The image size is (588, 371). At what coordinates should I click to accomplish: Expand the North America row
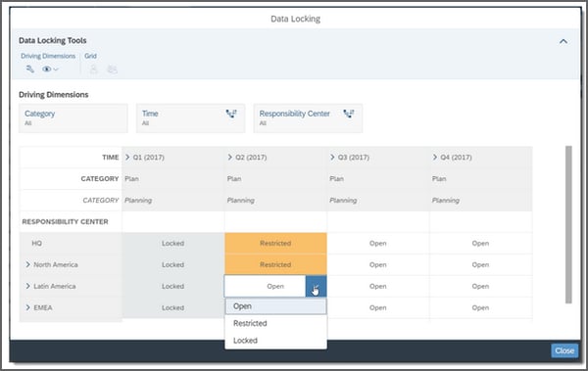point(27,264)
